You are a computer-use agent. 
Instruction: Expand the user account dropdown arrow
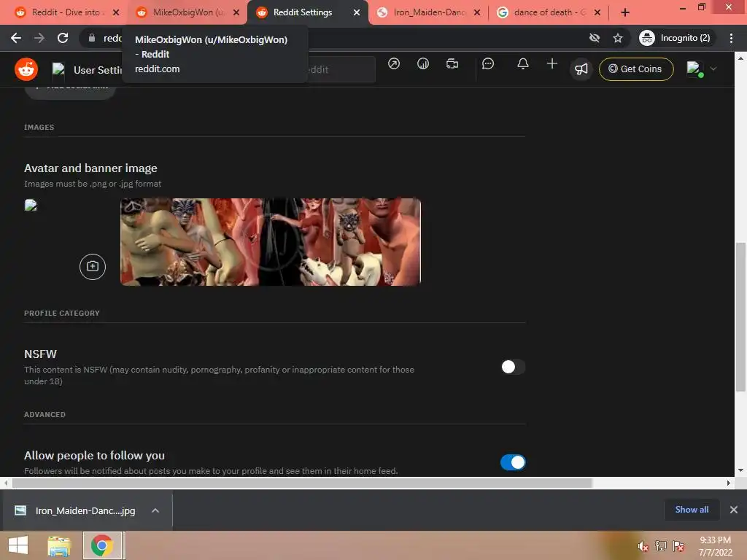point(713,69)
